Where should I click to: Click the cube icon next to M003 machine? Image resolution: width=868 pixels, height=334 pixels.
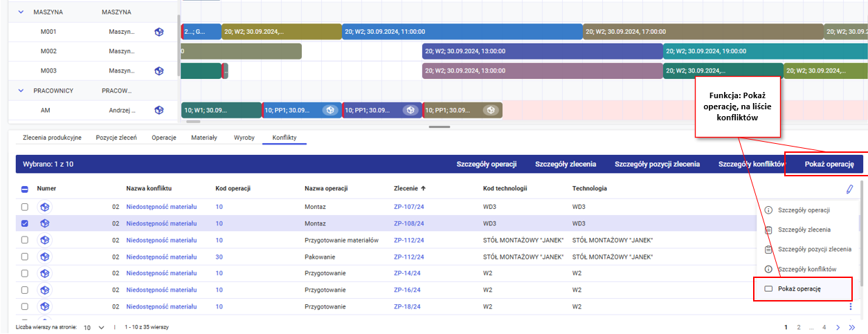pyautogui.click(x=159, y=71)
